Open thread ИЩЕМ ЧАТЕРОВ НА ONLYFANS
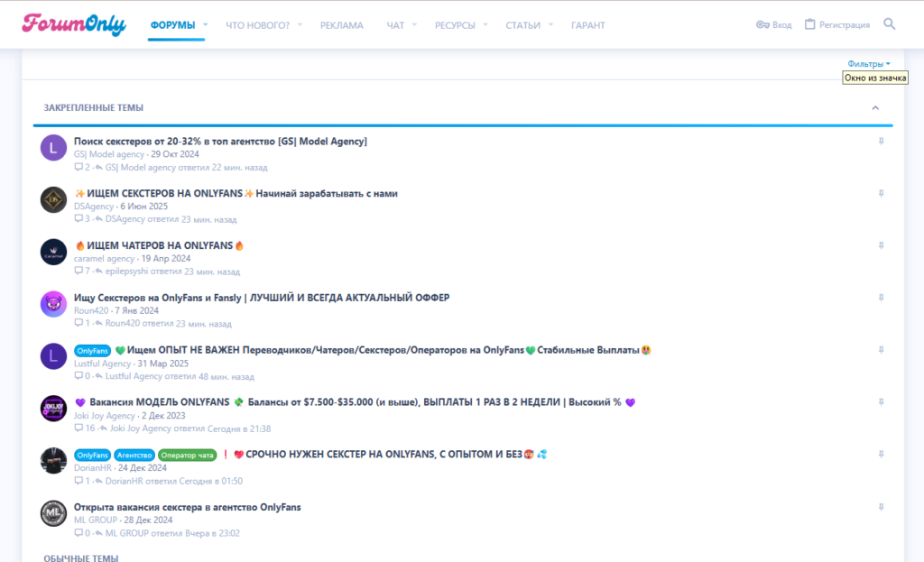The height and width of the screenshot is (562, 924). (159, 245)
